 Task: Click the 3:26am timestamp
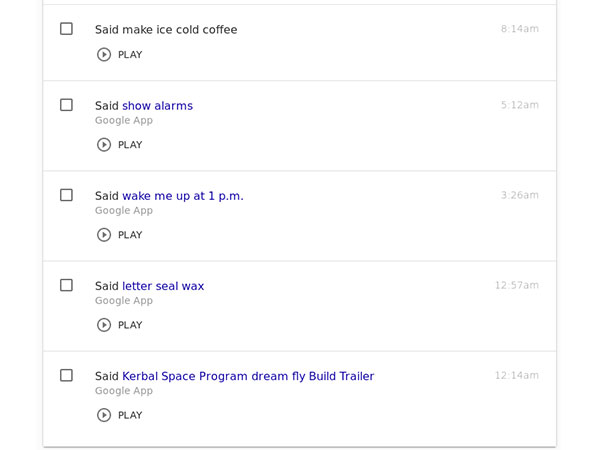(519, 195)
